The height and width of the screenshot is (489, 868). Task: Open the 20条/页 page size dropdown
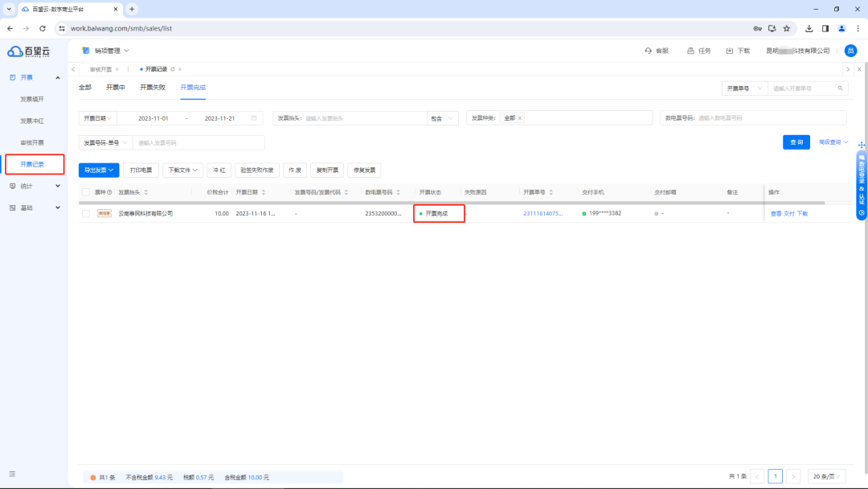point(826,476)
